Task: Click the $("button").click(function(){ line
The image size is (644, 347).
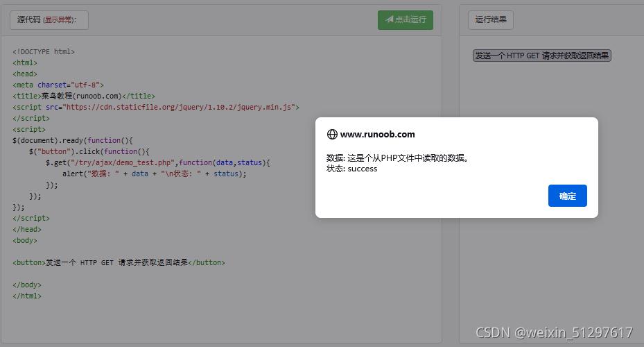Action: [x=89, y=151]
